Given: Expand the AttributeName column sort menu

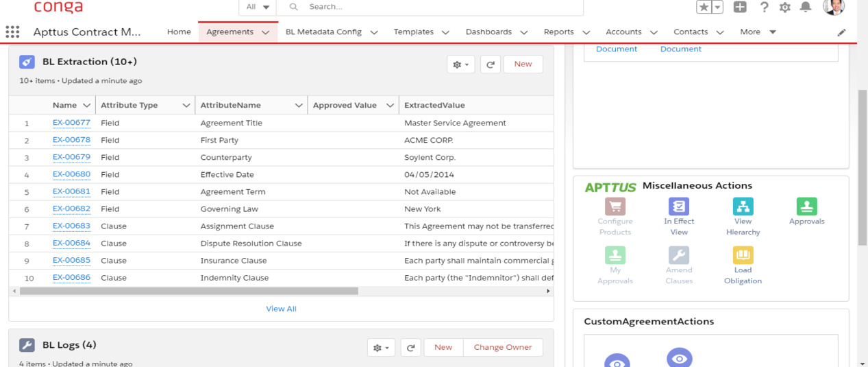Looking at the screenshot, I should (299, 106).
